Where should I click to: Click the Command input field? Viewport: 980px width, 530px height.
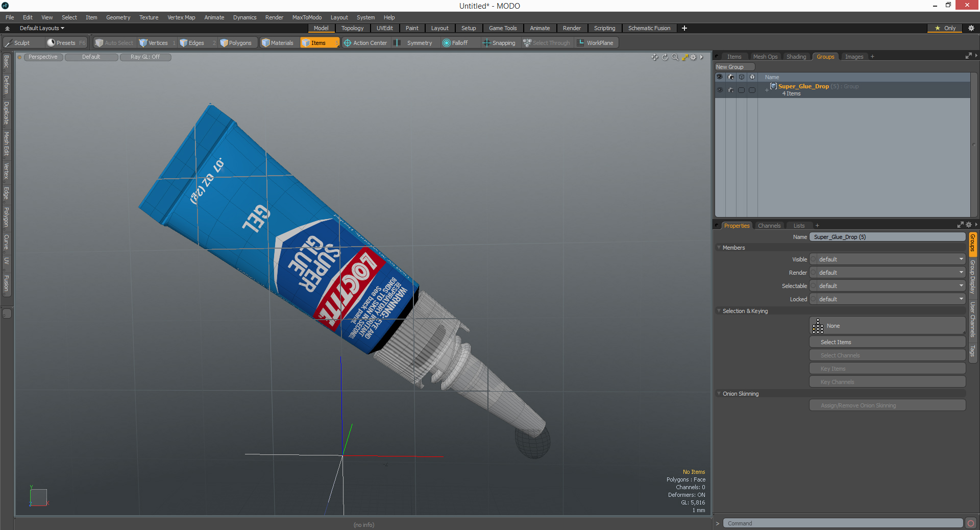843,523
